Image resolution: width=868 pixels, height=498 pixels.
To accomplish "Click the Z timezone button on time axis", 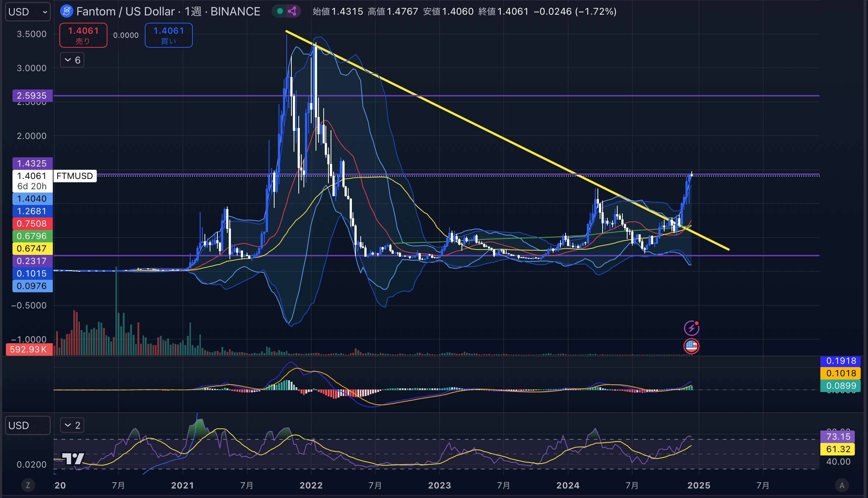I will [28, 486].
